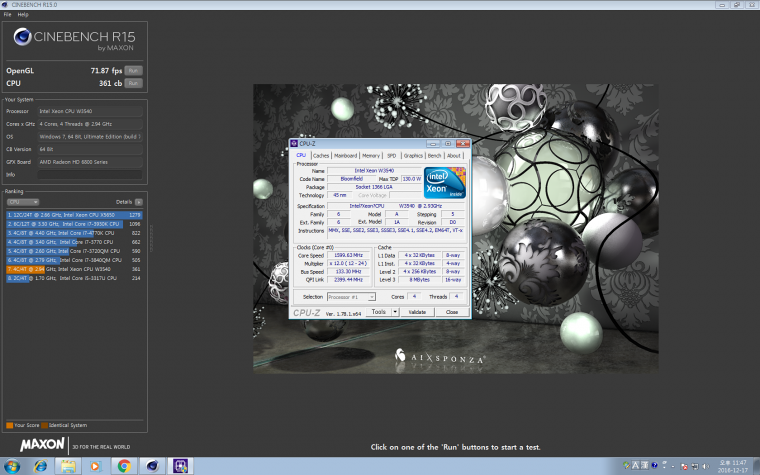
Task: Select highlighted ranking row Xeon CPU W3540
Action: click(x=74, y=269)
